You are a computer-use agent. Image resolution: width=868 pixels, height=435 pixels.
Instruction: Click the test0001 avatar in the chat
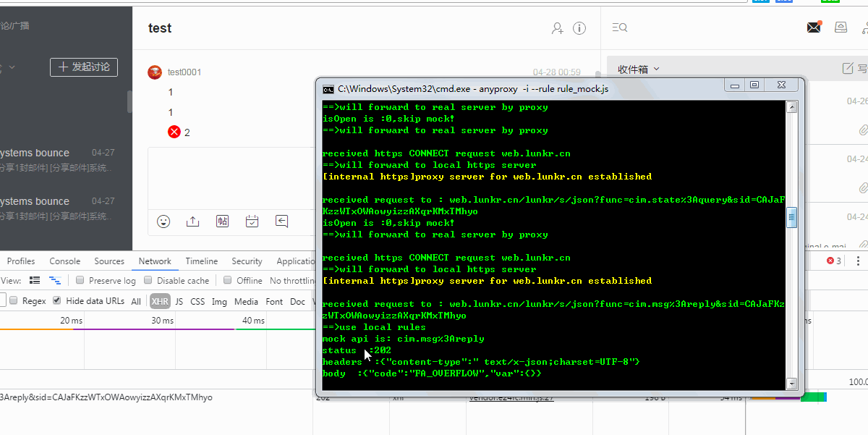coord(155,72)
